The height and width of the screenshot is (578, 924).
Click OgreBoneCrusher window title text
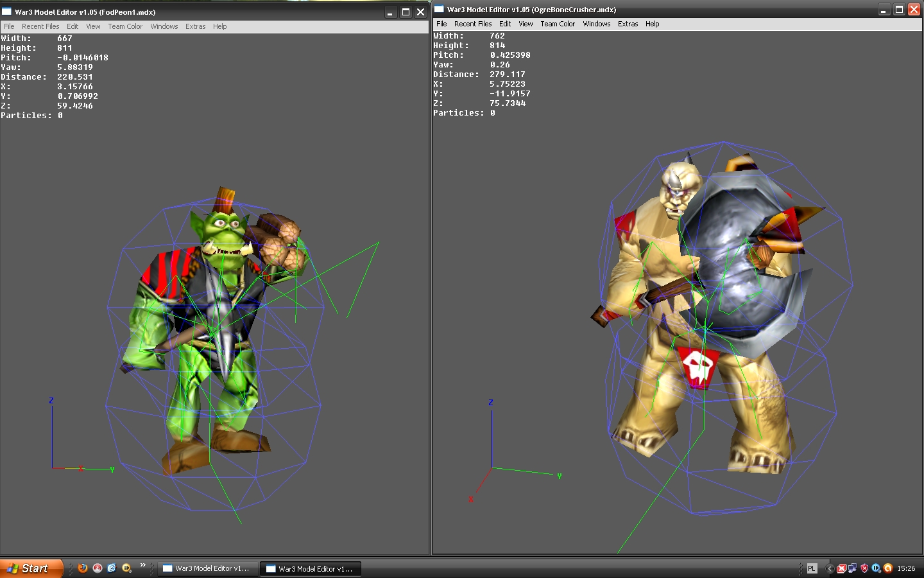tap(532, 10)
